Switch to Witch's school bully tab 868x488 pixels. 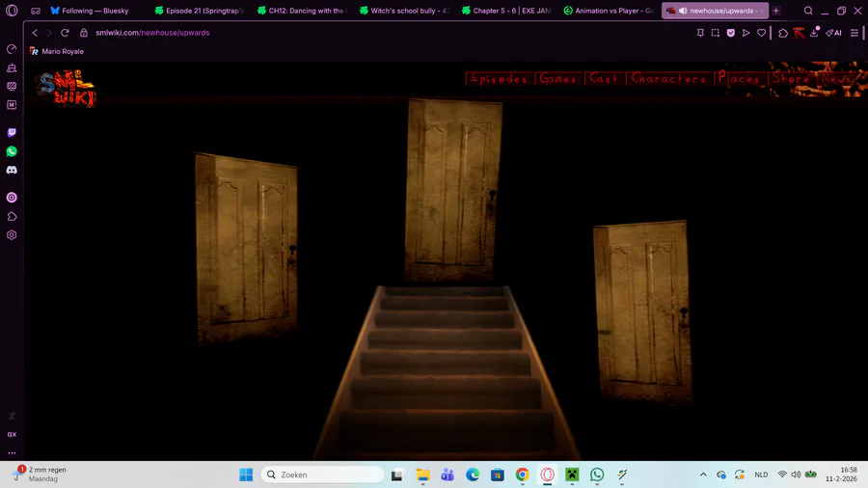click(x=405, y=11)
